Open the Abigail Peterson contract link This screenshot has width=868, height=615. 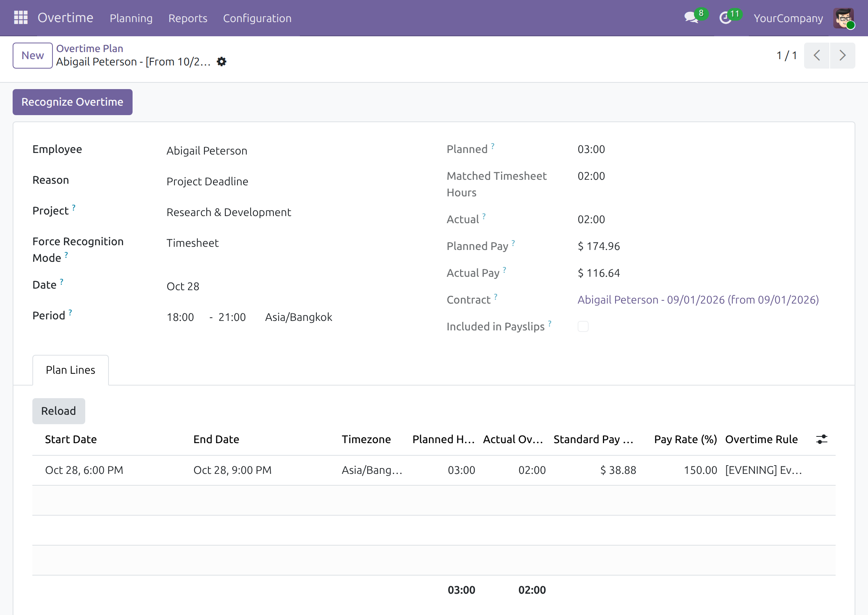(x=698, y=300)
